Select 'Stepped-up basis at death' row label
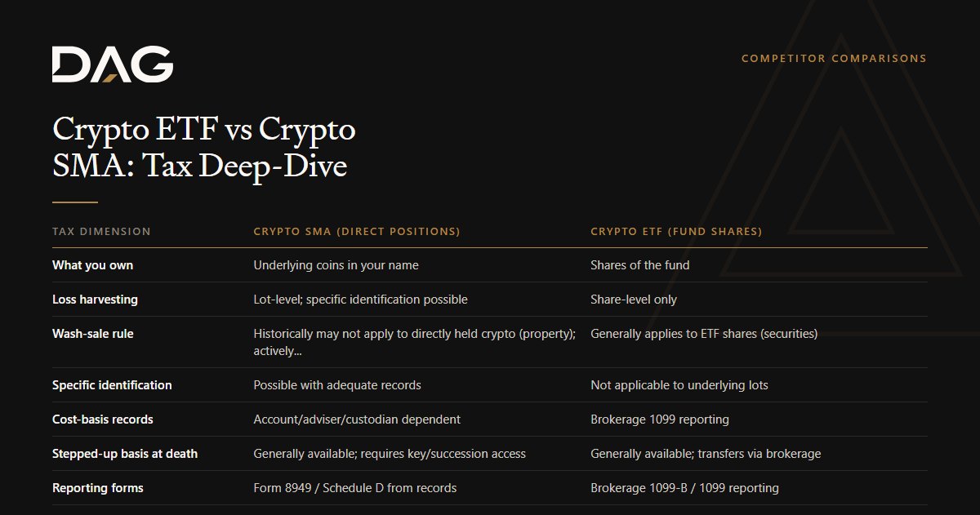The height and width of the screenshot is (515, 980). pos(125,454)
